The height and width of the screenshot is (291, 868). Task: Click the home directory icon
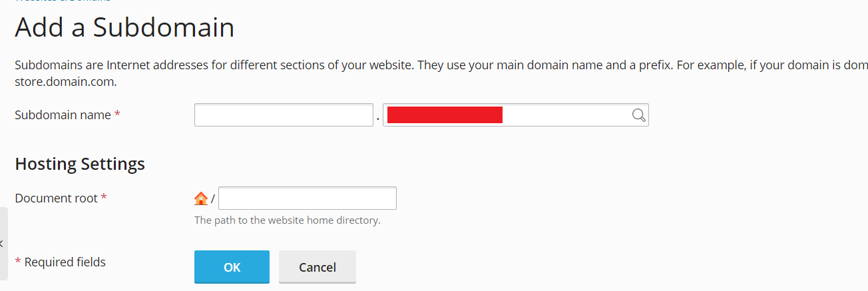click(x=200, y=198)
